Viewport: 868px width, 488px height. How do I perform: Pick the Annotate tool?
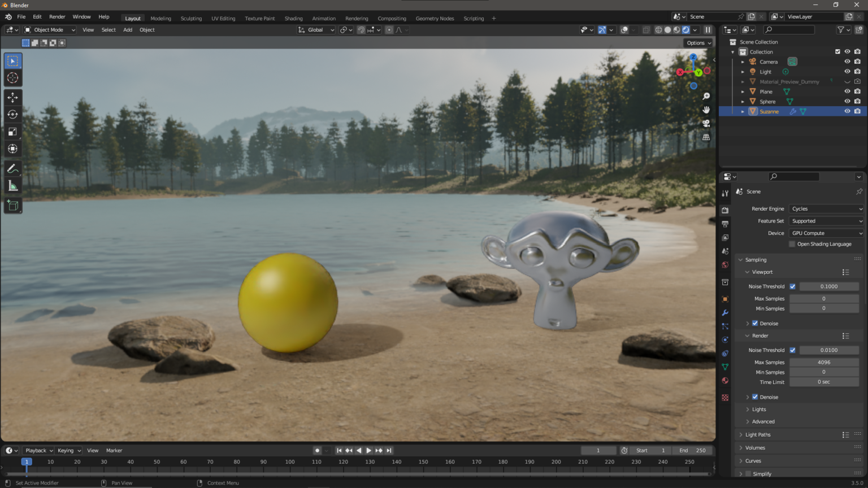(12, 168)
